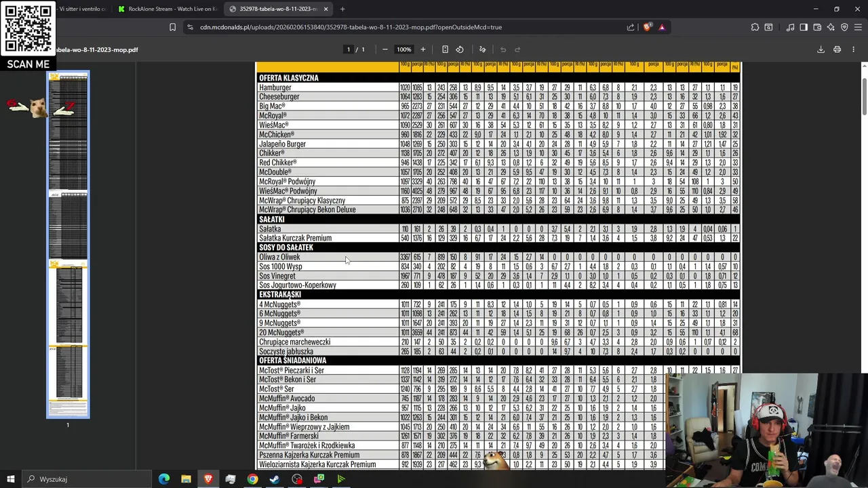Close the 352978-tabela PDF tab

(325, 9)
